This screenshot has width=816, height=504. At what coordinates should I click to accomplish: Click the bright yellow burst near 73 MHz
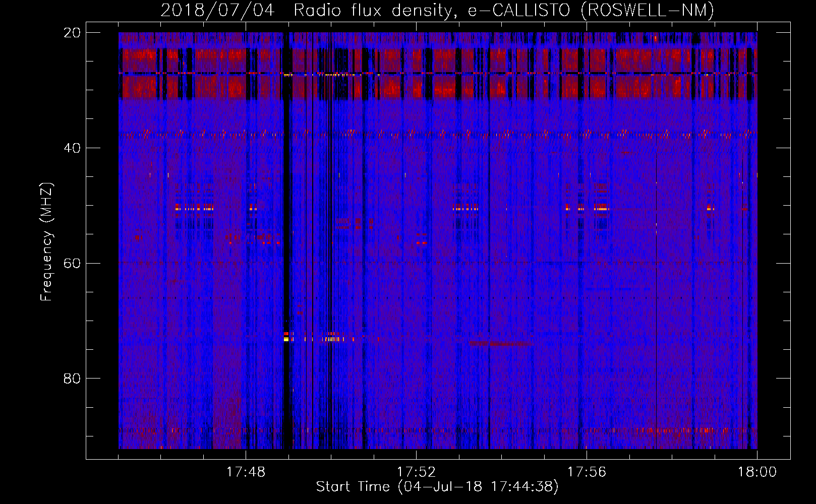pos(286,339)
